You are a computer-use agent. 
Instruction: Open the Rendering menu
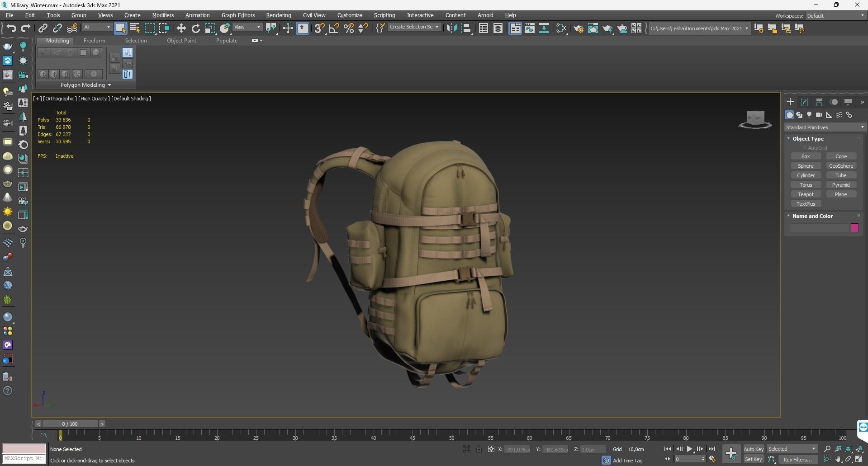[279, 15]
